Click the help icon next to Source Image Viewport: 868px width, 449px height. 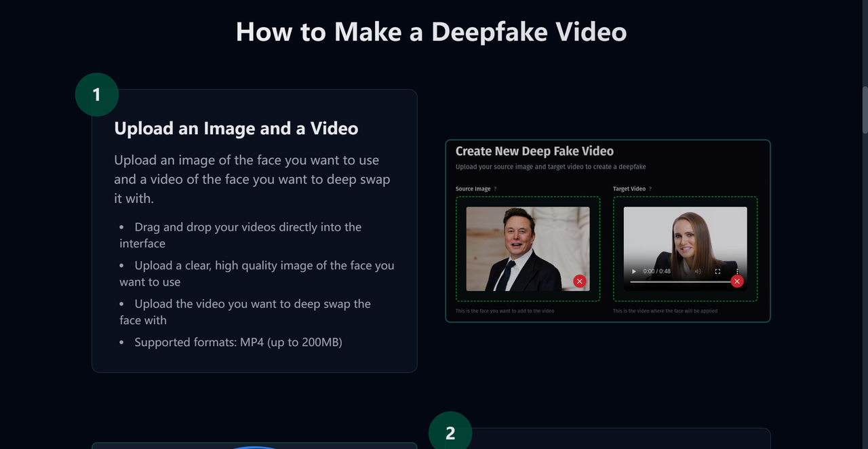tap(496, 189)
